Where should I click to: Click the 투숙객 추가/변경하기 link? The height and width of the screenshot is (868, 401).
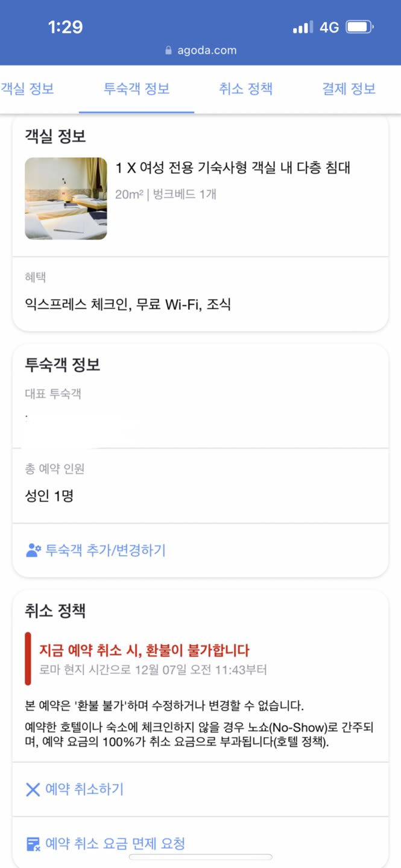click(x=105, y=550)
